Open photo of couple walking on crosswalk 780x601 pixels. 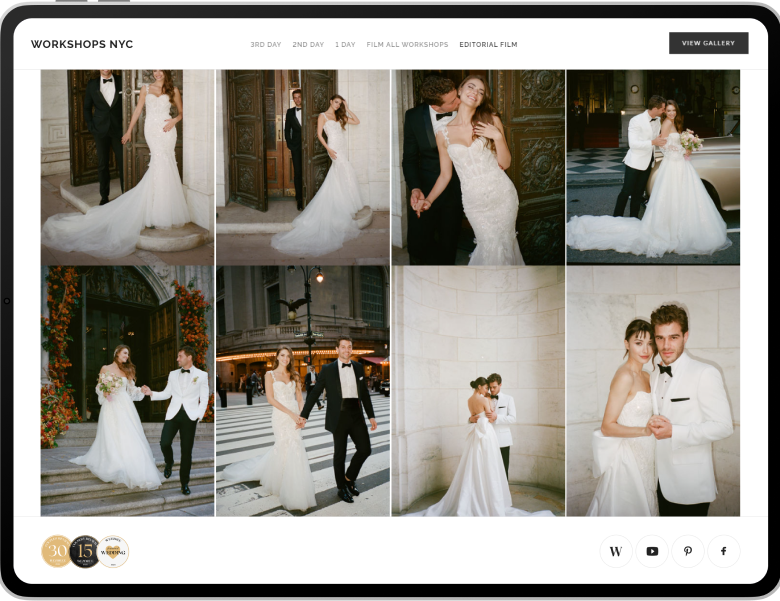point(303,390)
